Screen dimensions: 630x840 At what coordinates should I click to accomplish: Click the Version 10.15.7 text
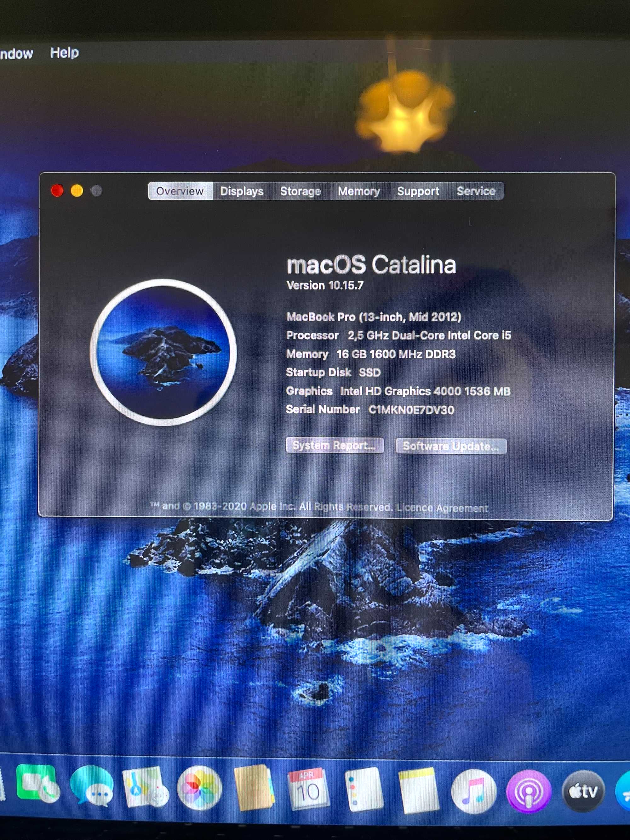point(325,286)
